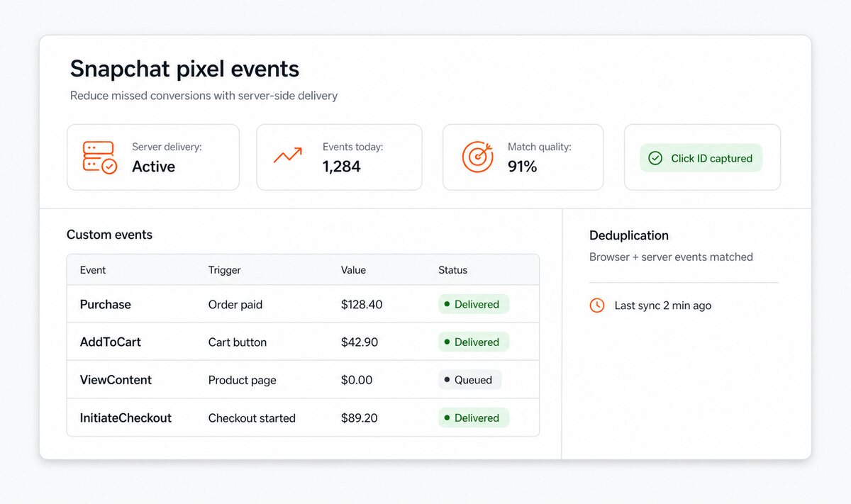Select the Queued status badge in ViewContent row
This screenshot has width=851, height=504.
(469, 380)
